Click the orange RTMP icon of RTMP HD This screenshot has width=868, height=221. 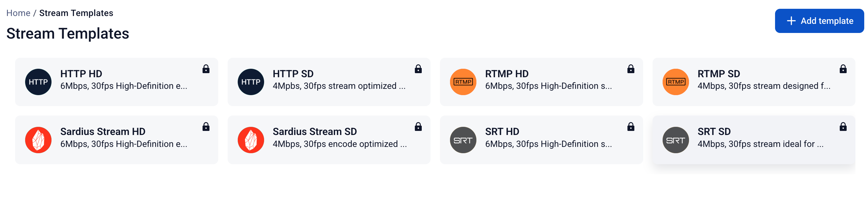pos(463,82)
